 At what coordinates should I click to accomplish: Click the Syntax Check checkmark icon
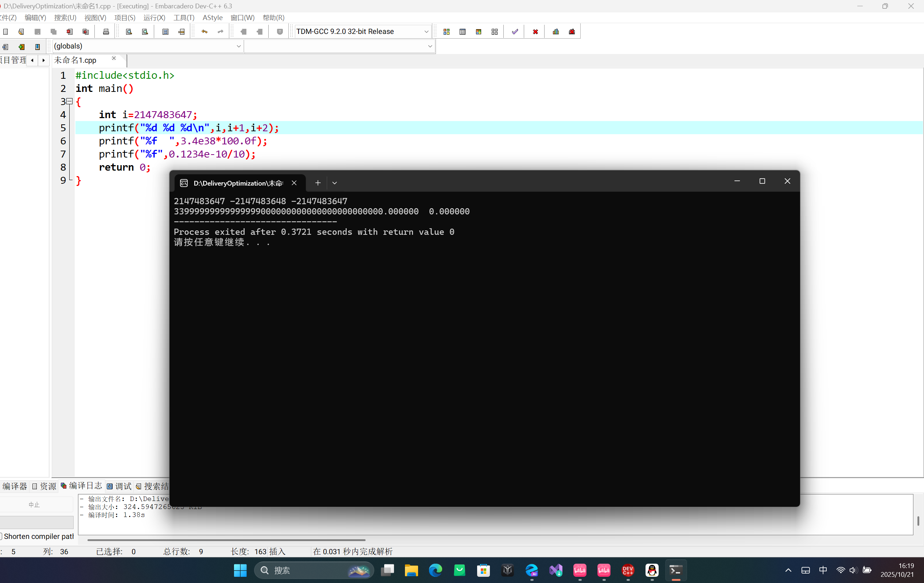click(x=515, y=32)
